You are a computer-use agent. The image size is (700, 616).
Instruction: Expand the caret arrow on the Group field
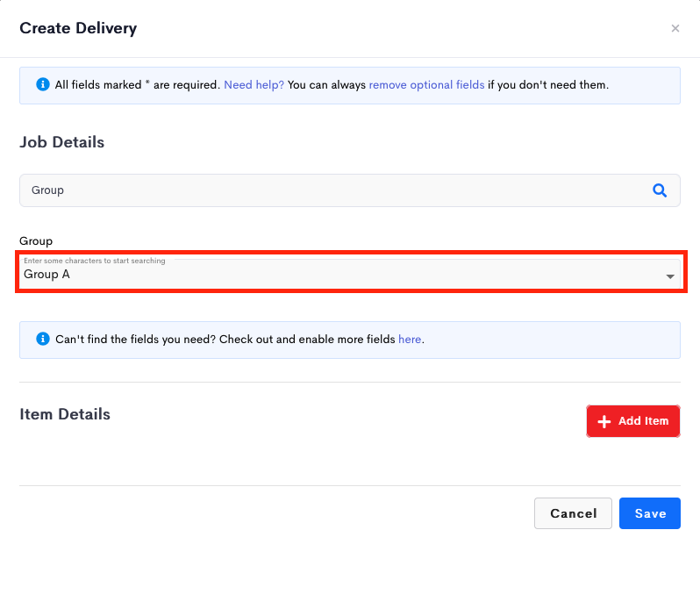[669, 276]
